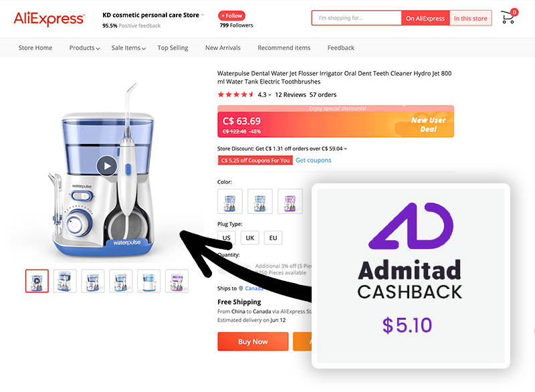
Task: Select US plug type
Action: pos(226,237)
